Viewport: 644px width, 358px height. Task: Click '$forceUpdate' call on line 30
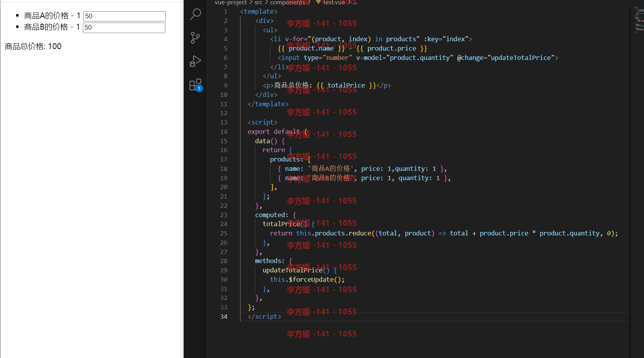(311, 280)
